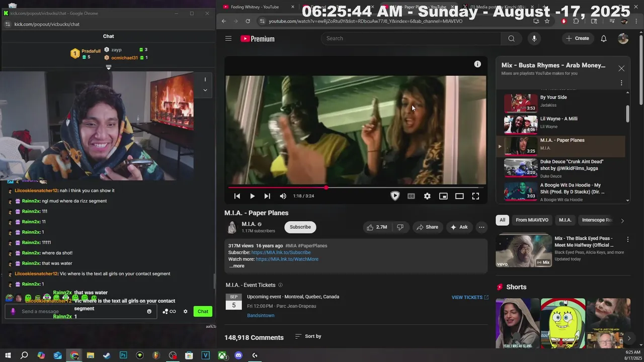Open Chrome extensions puzzle icon
Image resolution: width=644 pixels, height=362 pixels.
pyautogui.click(x=576, y=21)
